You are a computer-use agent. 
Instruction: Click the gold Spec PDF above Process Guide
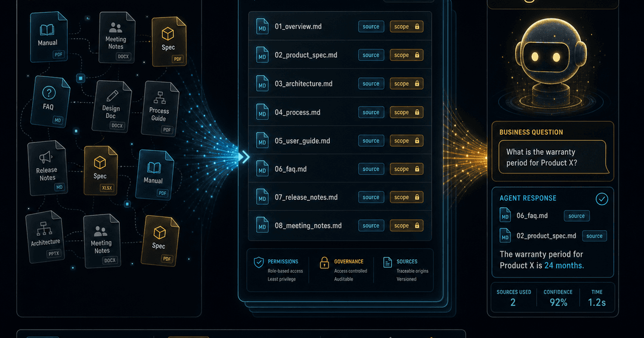[169, 42]
